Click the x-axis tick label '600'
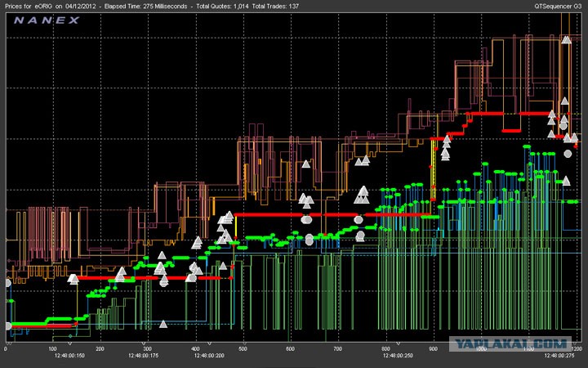 [x=290, y=349]
